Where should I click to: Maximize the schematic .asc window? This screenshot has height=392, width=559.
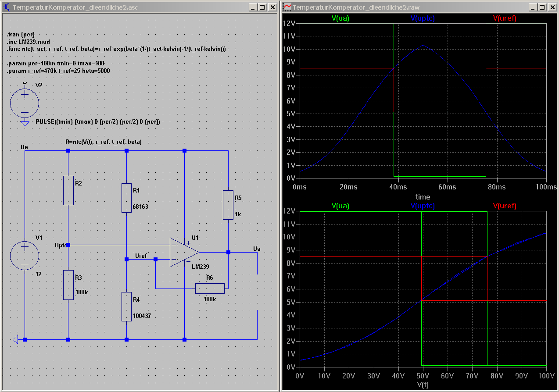pos(262,7)
